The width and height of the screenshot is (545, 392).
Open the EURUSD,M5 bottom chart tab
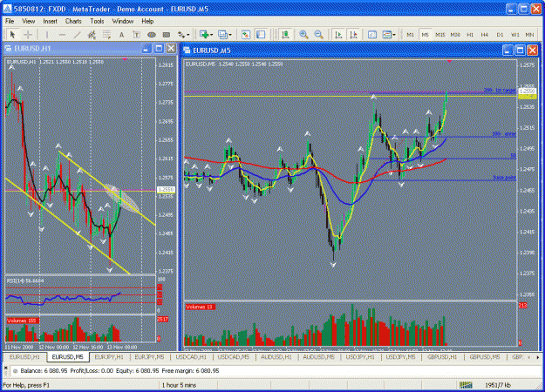[67, 357]
